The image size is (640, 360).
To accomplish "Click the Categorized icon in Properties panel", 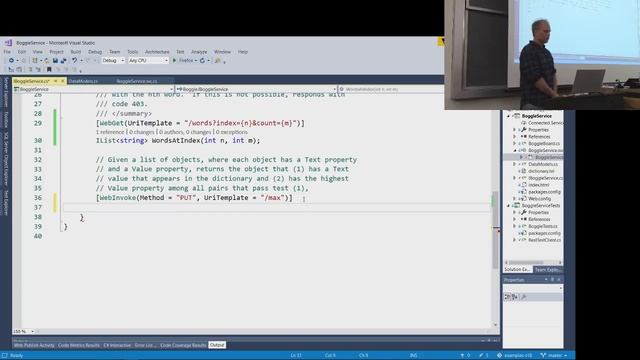I will [507, 297].
